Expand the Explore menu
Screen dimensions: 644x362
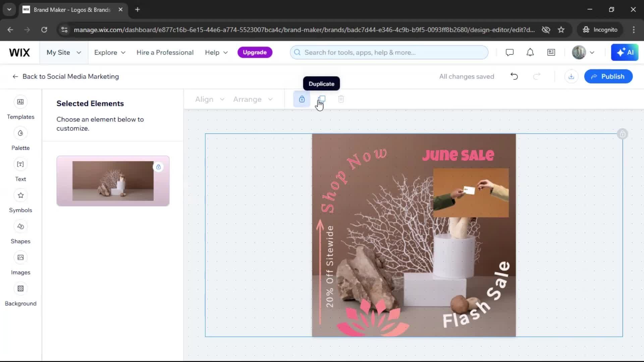tap(110, 52)
